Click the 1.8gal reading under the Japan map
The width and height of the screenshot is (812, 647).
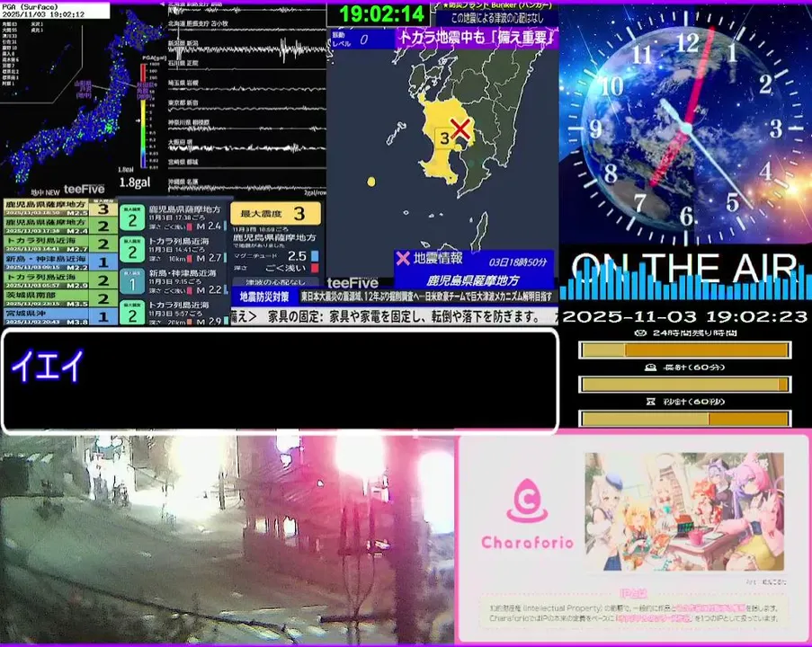click(x=135, y=182)
